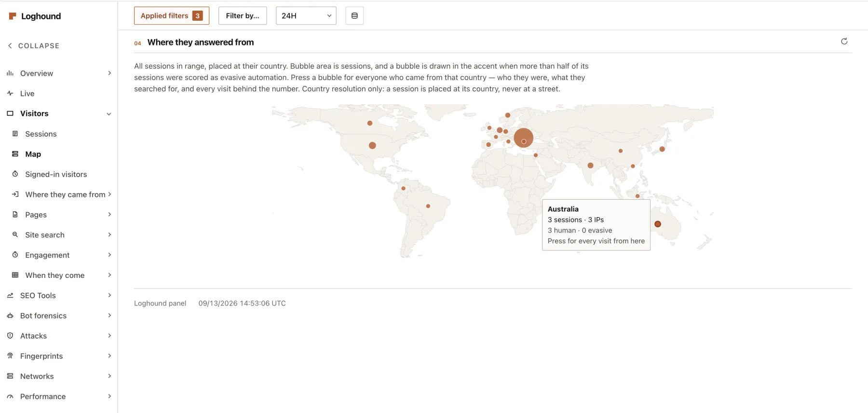The image size is (868, 413).
Task: Select the Australia bubble on the map
Action: click(658, 224)
